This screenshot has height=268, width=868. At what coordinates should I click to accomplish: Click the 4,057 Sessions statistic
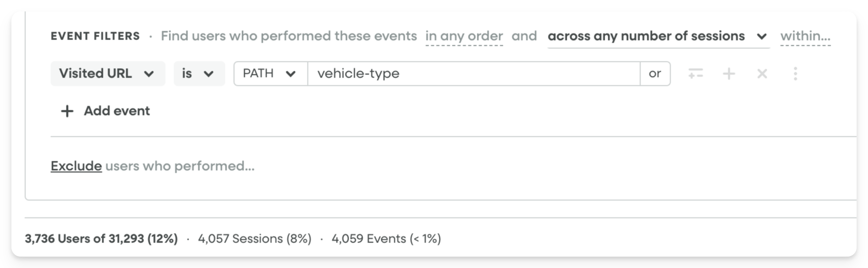[255, 239]
